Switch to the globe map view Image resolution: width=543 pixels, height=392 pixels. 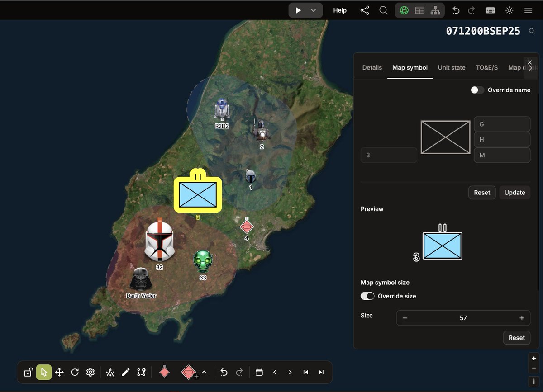coord(404,10)
